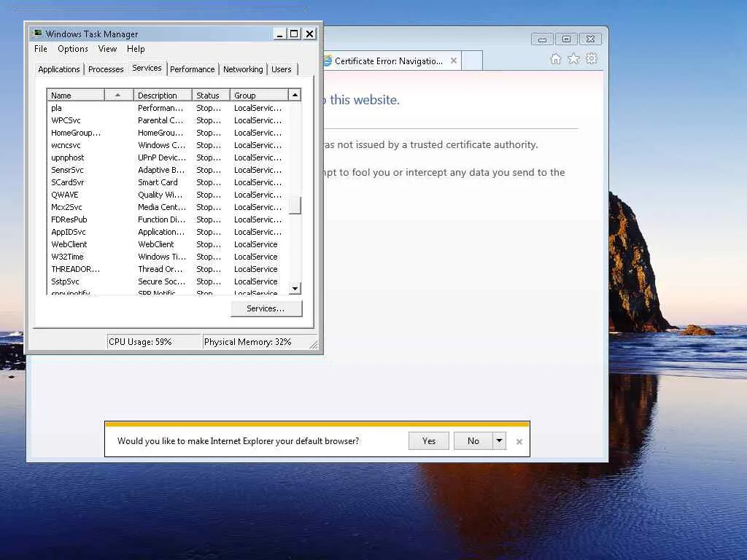
Task: Sort services by Status column header
Action: 211,96
